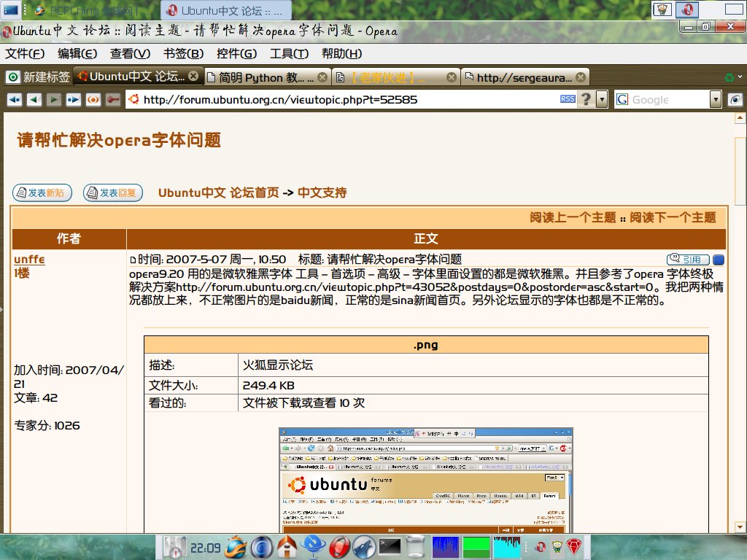
Task: Click the scrollbar up arrow
Action: (x=740, y=117)
